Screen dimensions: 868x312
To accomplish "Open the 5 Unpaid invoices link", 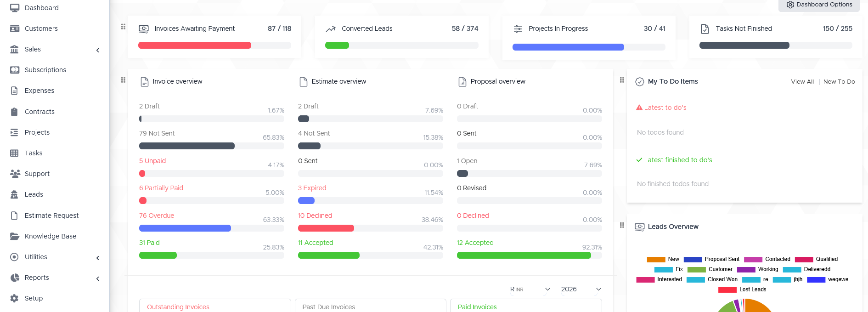I will tap(152, 161).
